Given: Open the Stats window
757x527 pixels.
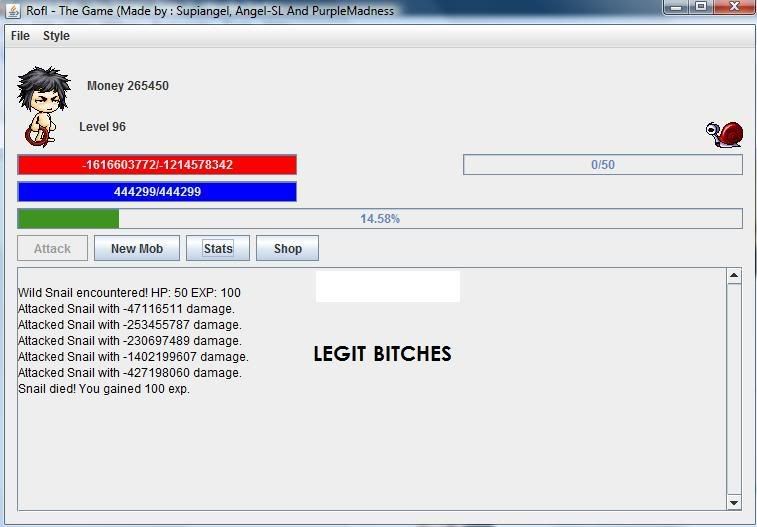Looking at the screenshot, I should pyautogui.click(x=218, y=249).
